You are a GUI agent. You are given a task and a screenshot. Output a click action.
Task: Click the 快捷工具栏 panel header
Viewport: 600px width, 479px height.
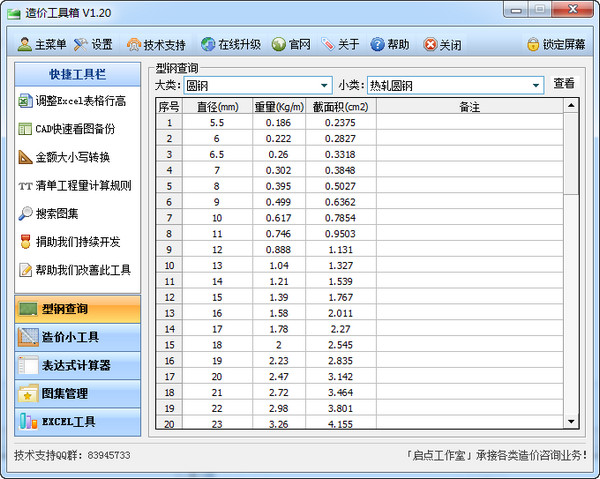(78, 74)
